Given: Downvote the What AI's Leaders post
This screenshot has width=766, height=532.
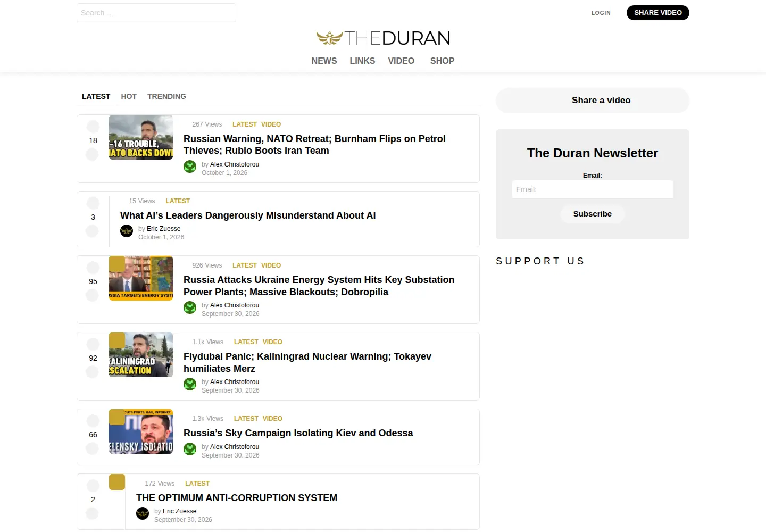Looking at the screenshot, I should point(92,231).
